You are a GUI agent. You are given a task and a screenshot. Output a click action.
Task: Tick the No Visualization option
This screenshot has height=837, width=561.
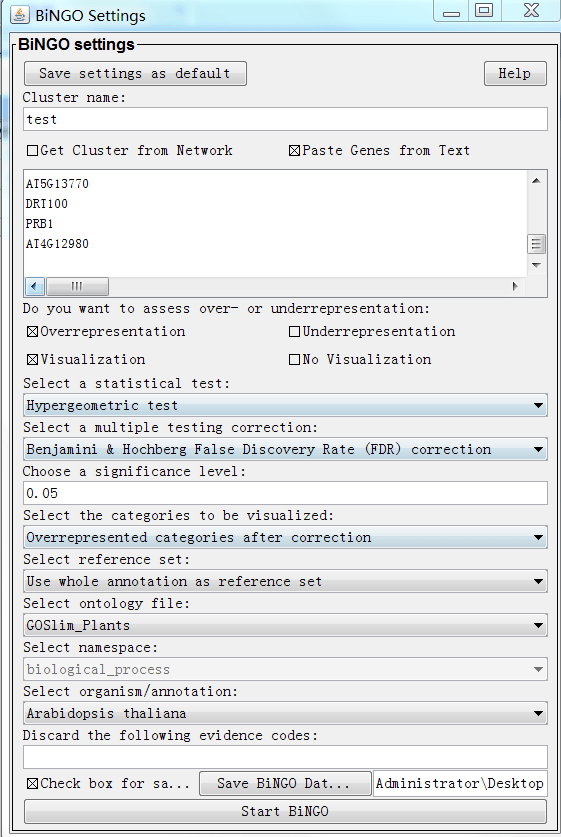294,359
